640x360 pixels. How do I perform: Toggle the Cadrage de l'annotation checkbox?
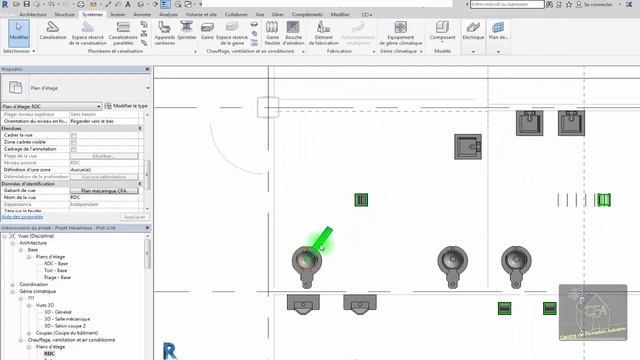tap(73, 149)
